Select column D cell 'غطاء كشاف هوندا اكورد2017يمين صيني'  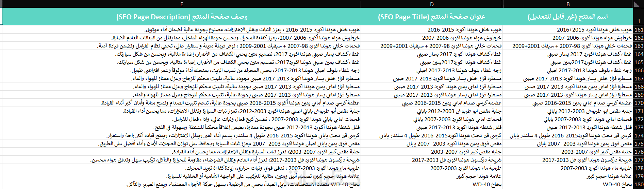[x=432, y=62]
